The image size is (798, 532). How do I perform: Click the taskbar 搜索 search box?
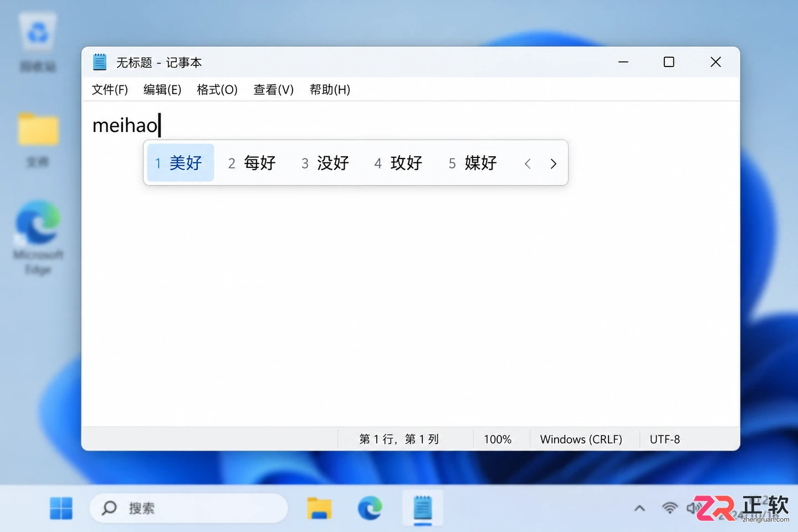click(188, 508)
